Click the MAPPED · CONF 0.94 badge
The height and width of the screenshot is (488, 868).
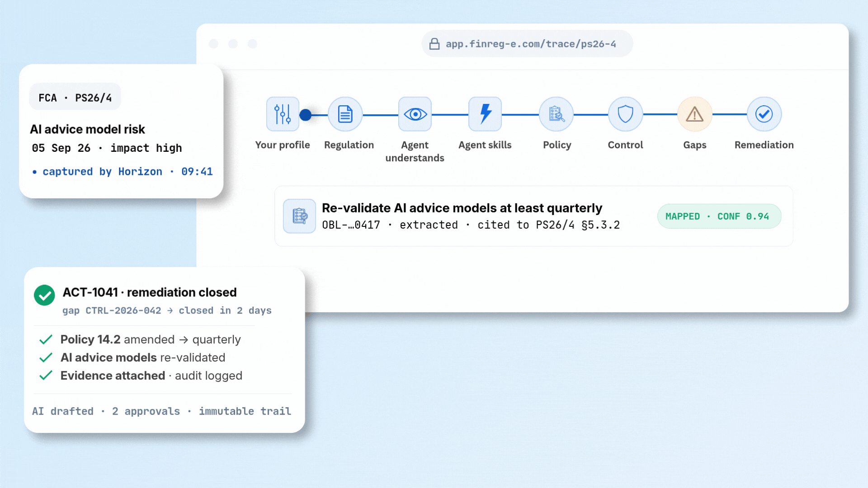(x=719, y=216)
